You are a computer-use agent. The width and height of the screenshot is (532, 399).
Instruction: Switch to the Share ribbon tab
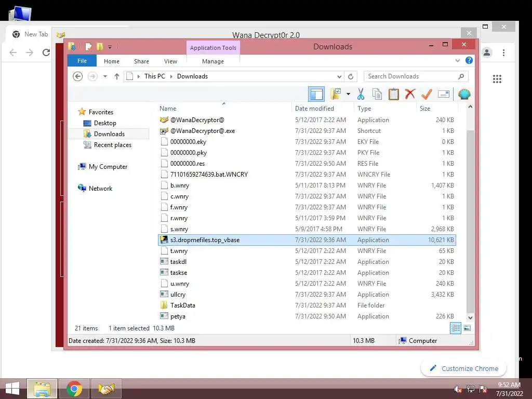(x=141, y=61)
